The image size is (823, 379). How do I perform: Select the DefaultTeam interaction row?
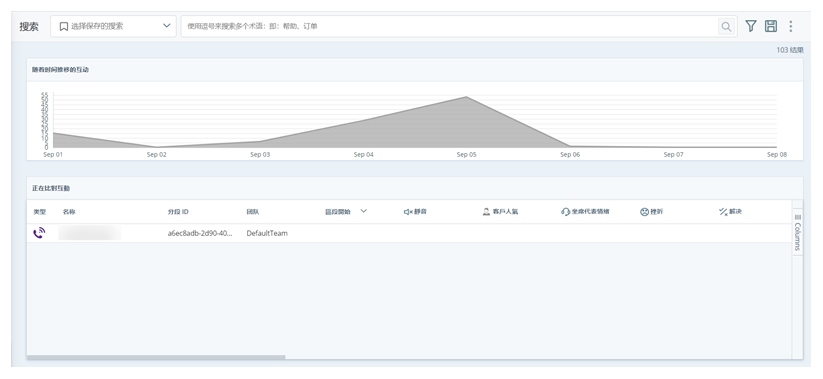pyautogui.click(x=409, y=233)
